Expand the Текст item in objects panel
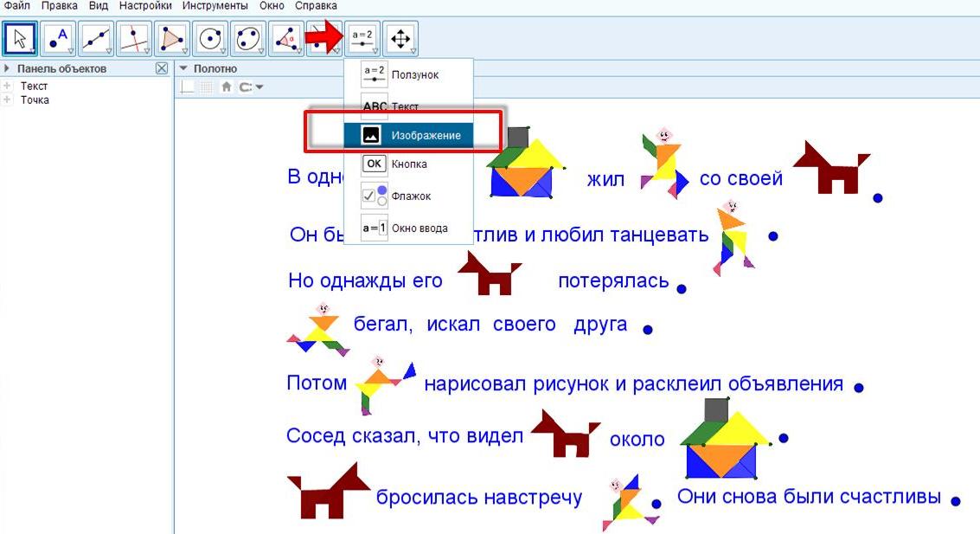This screenshot has height=534, width=980. click(x=8, y=86)
